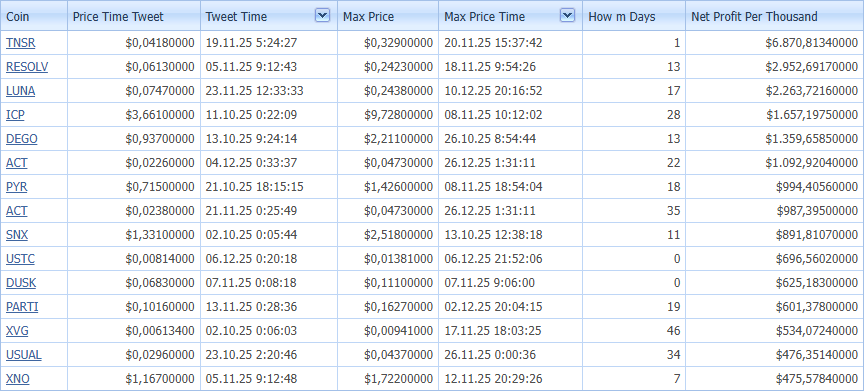Select tweet time 21.11.25 0:25:49
The height and width of the screenshot is (391, 864).
[x=251, y=210]
